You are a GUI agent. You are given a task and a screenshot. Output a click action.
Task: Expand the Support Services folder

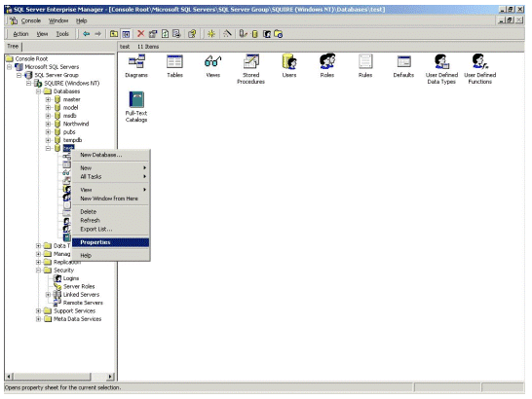38,310
